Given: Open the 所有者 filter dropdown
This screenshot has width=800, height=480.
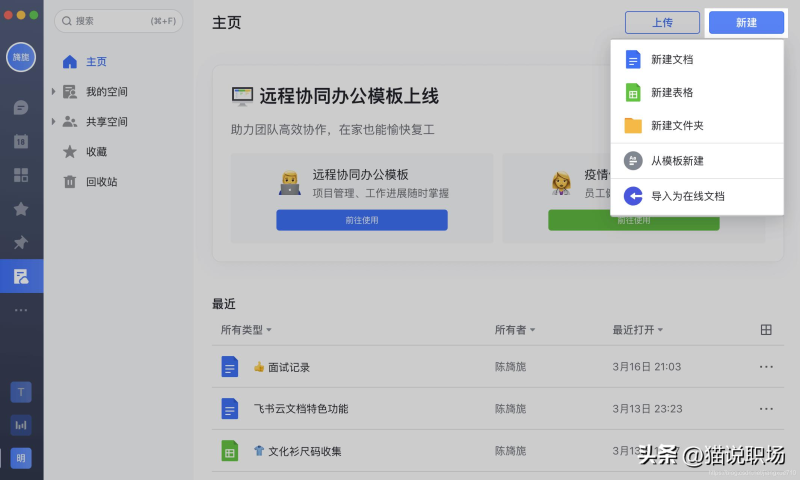Looking at the screenshot, I should click(514, 330).
